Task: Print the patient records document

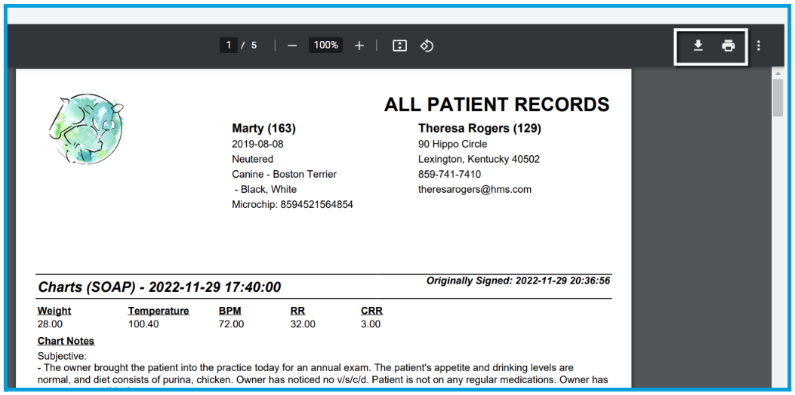Action: point(729,46)
